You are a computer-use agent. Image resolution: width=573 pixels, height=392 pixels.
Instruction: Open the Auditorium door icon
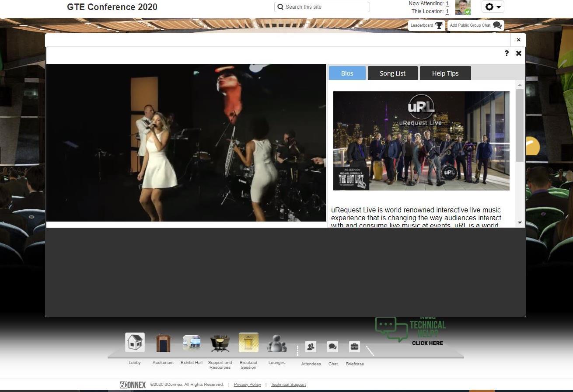point(163,343)
